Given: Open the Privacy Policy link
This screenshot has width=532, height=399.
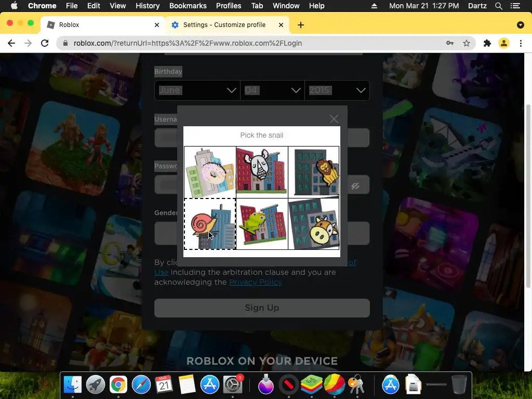Looking at the screenshot, I should tap(256, 282).
